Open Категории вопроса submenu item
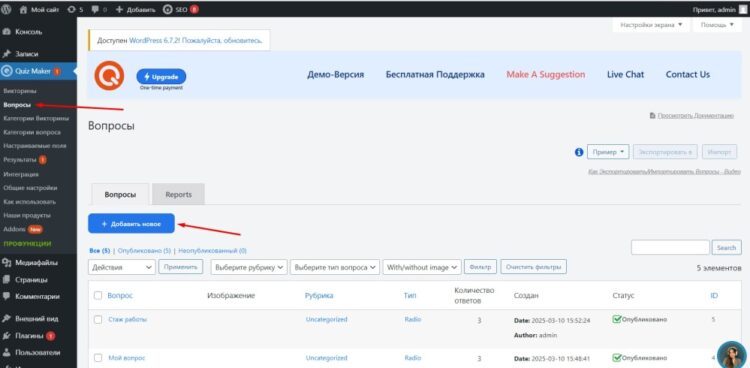Screen dimensions: 750x368 click(x=32, y=132)
